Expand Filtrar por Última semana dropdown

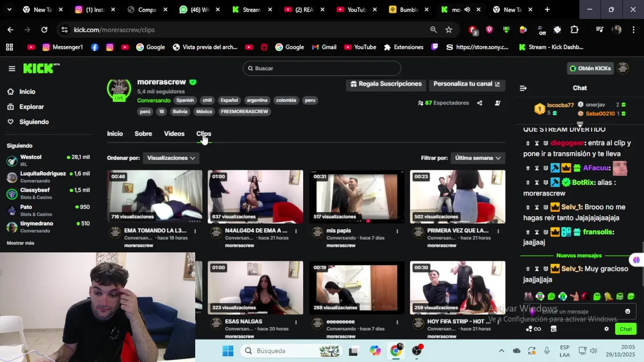pos(477,158)
